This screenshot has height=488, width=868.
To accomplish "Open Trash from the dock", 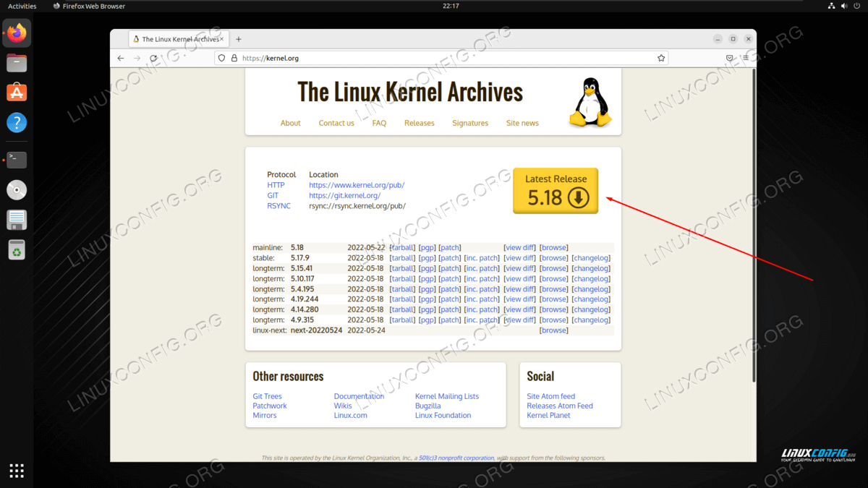I will (17, 249).
